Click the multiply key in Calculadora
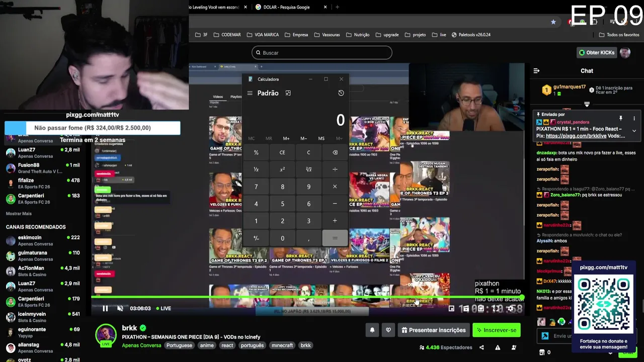 pos(335,187)
